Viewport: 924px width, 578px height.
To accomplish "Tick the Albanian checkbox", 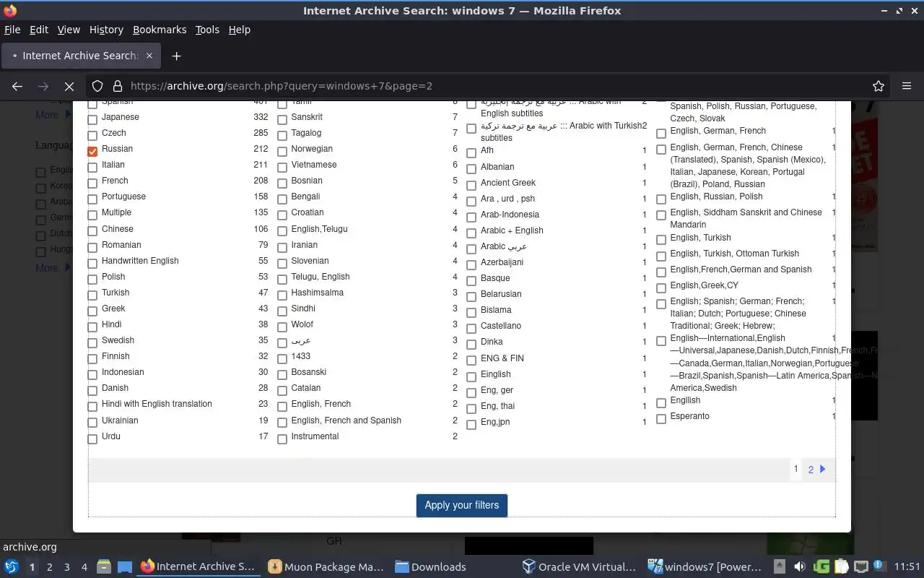I will (471, 169).
